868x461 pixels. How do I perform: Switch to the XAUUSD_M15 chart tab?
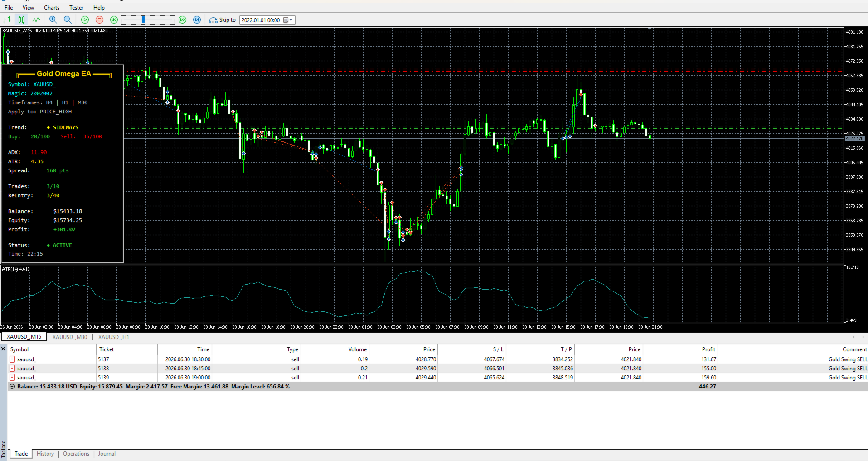(24, 337)
